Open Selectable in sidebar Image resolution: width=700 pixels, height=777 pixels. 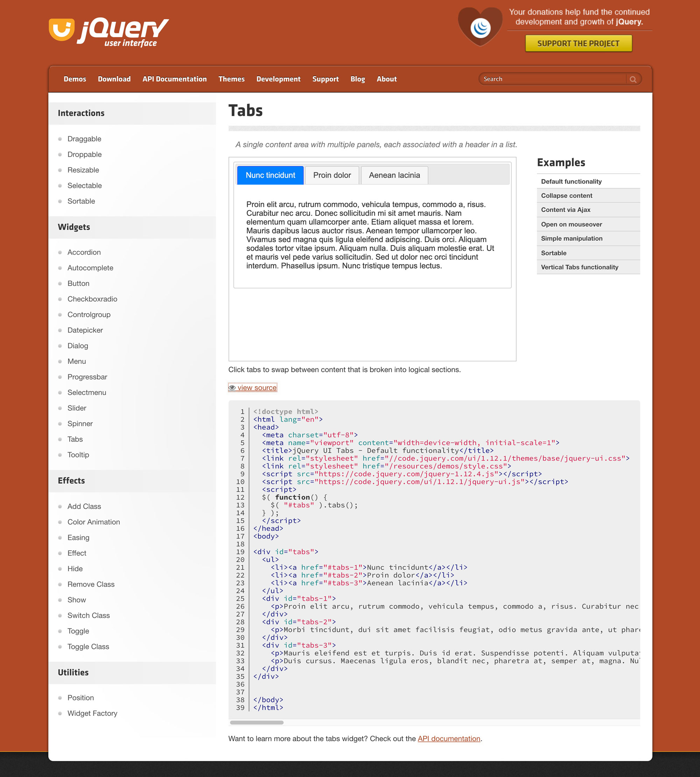[x=85, y=186]
